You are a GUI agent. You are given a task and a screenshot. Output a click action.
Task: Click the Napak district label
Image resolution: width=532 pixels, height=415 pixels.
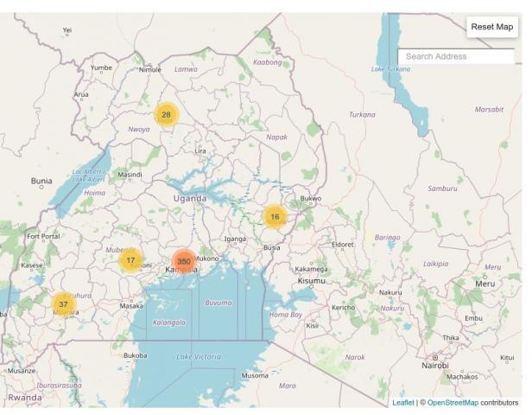click(x=277, y=137)
